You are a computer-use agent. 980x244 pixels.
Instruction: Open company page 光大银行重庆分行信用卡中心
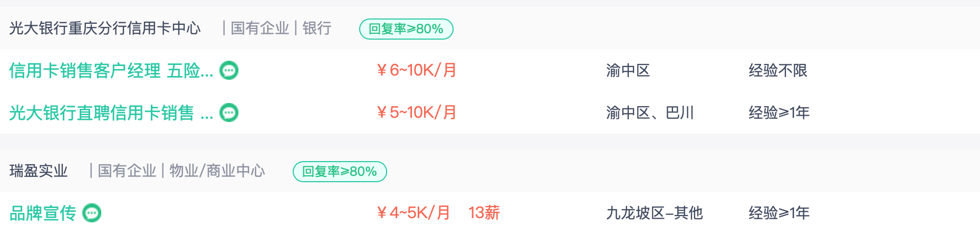click(x=105, y=28)
